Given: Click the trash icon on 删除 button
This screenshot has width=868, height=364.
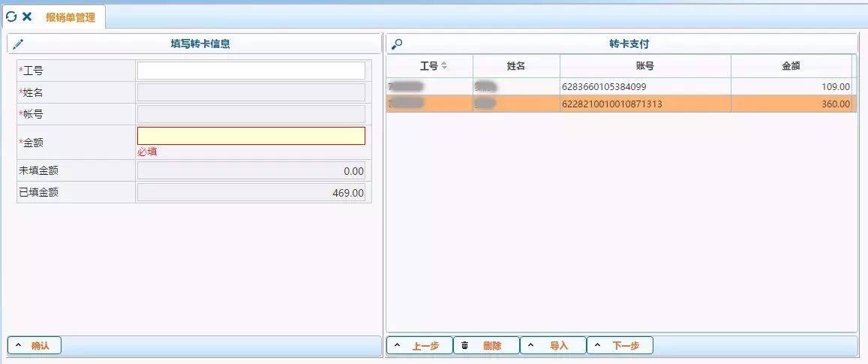Looking at the screenshot, I should coord(464,345).
